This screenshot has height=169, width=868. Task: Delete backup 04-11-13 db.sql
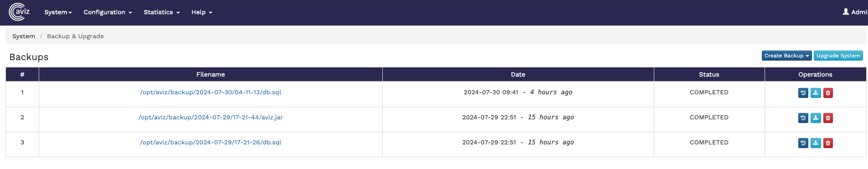point(828,93)
